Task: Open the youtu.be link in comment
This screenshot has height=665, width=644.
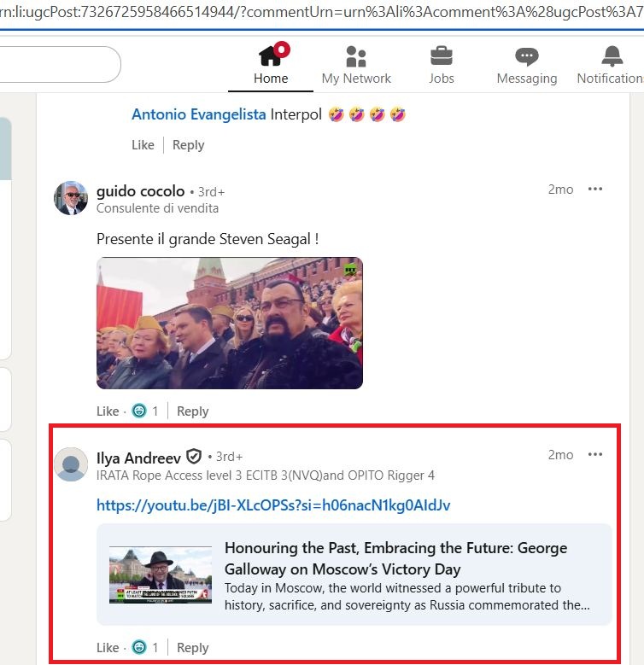Action: tap(273, 505)
